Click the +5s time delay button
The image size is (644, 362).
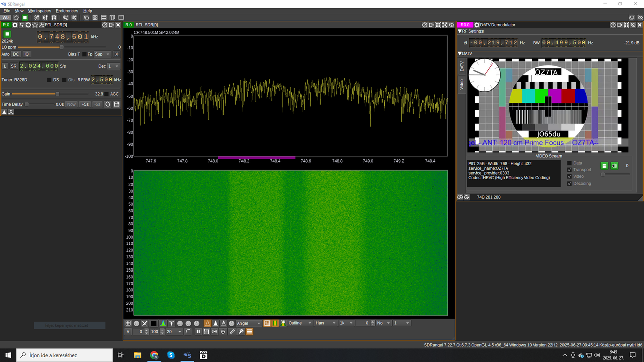pyautogui.click(x=85, y=104)
